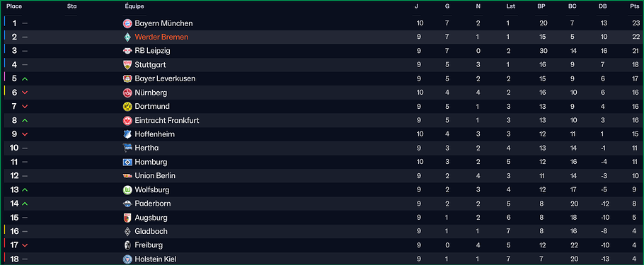Viewport: 644px width, 265px height.
Task: Click the Eintracht Frankfurt crest icon
Action: pos(127,121)
